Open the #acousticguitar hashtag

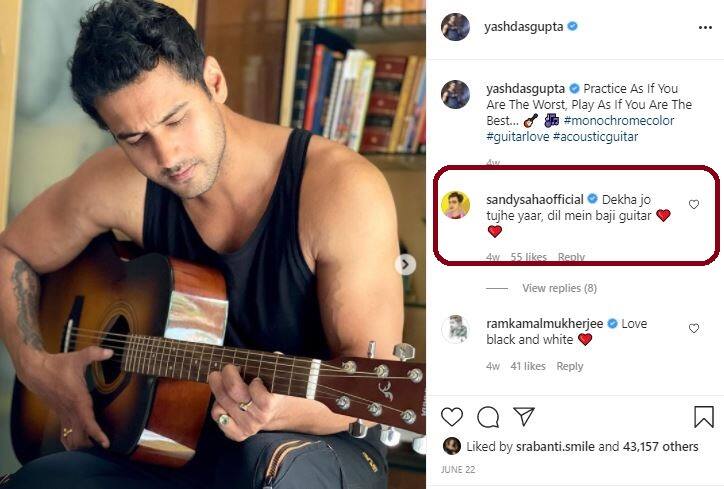[x=595, y=137]
